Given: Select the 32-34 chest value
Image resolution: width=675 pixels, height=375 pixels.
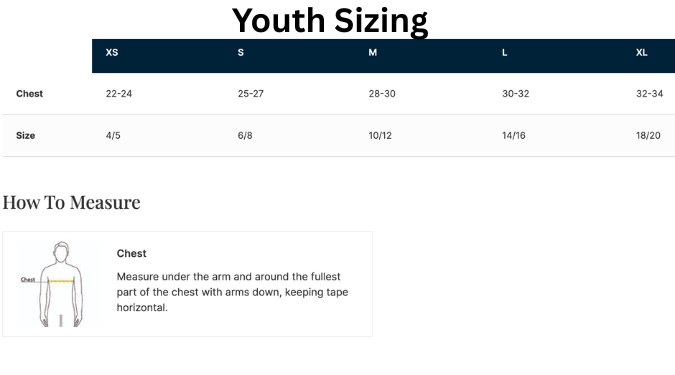Looking at the screenshot, I should [x=650, y=94].
